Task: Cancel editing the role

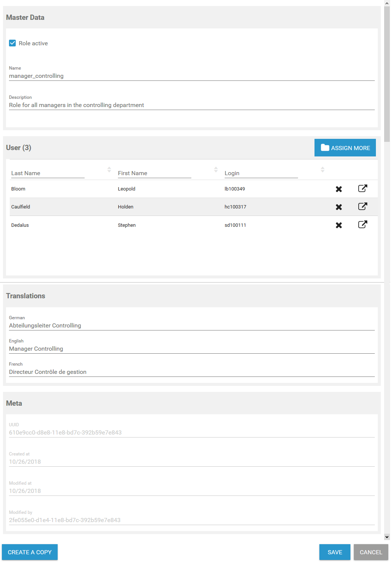Action: [x=371, y=552]
